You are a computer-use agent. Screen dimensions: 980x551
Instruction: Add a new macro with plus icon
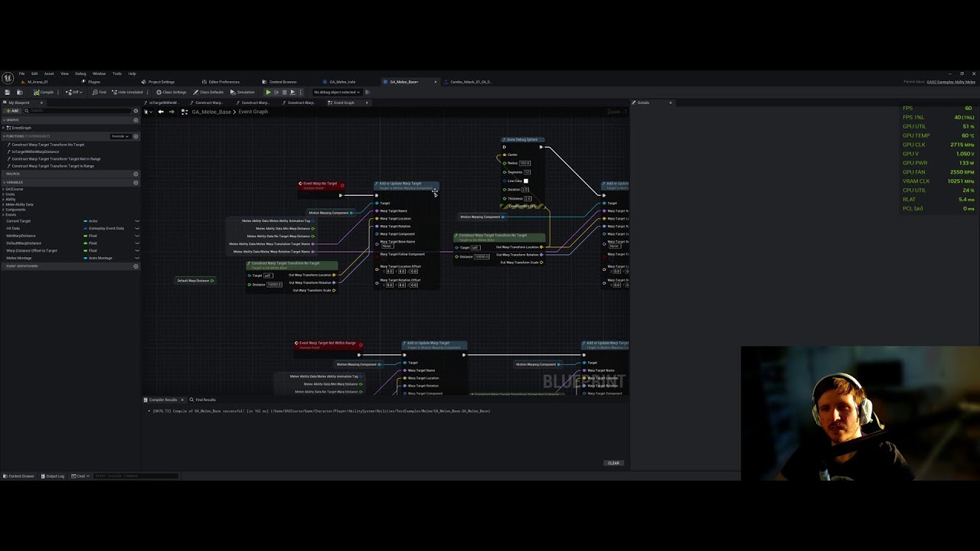136,174
